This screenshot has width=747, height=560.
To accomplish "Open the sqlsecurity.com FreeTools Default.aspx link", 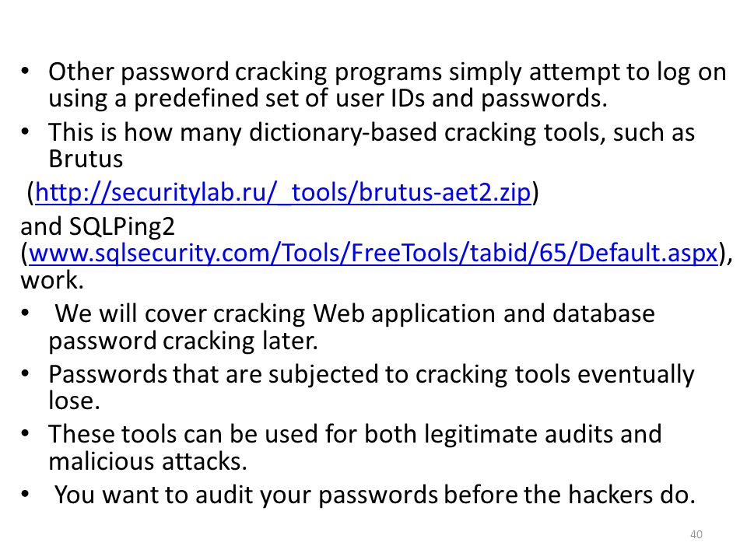I will (x=373, y=252).
